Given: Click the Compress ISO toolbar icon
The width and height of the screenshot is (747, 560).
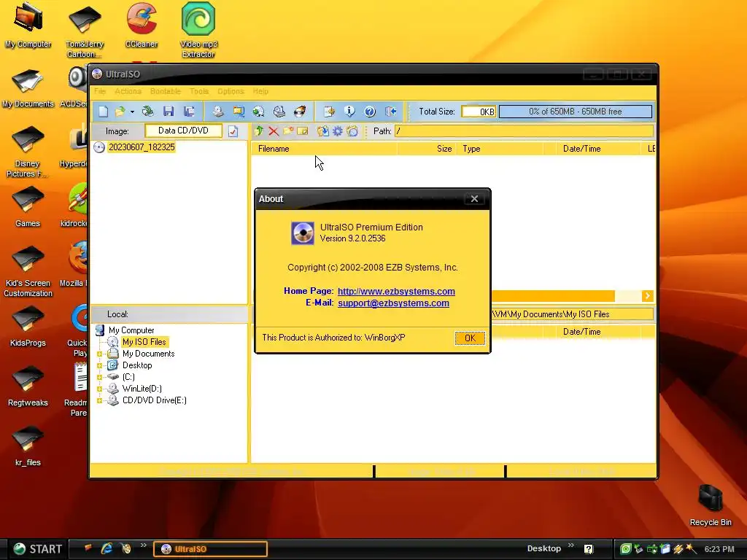Looking at the screenshot, I should click(x=239, y=112).
